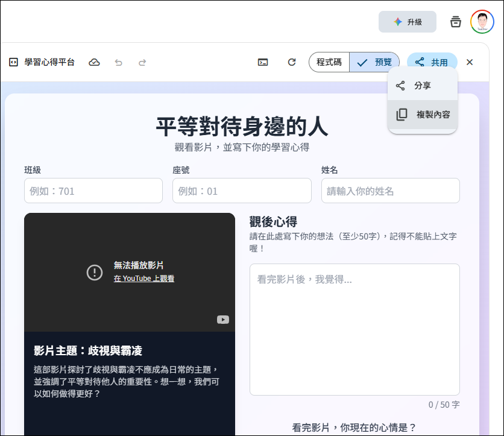Image resolution: width=504 pixels, height=436 pixels.
Task: Click the cloud saved status icon
Action: 94,62
